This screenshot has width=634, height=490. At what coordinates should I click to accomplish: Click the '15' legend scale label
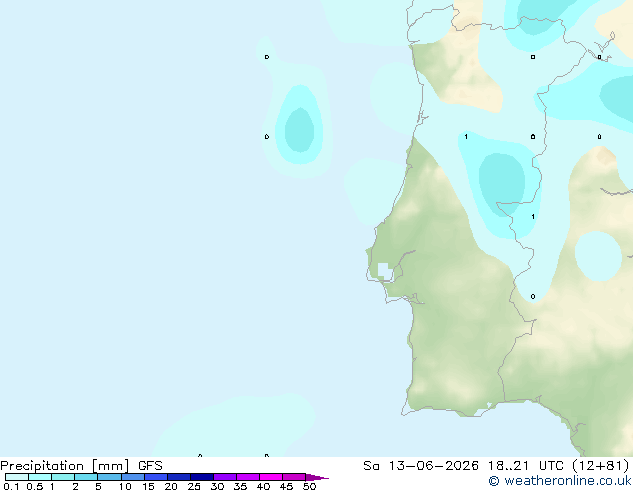(148, 486)
